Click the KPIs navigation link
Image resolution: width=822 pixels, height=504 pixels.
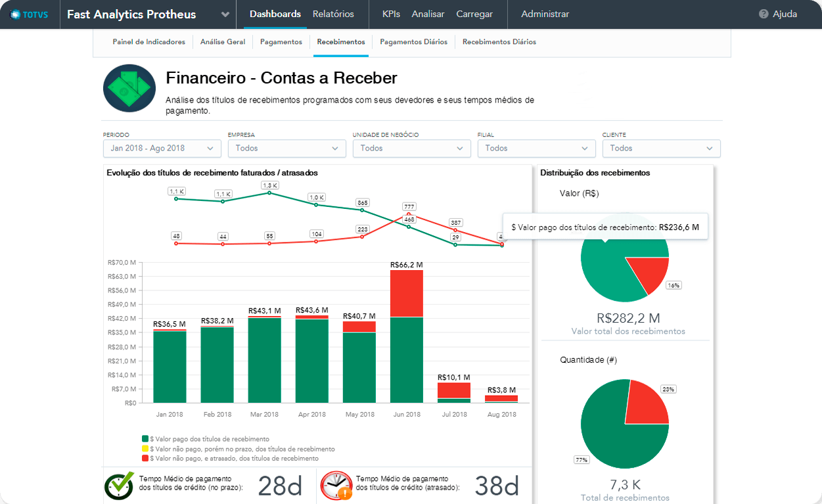coord(391,14)
